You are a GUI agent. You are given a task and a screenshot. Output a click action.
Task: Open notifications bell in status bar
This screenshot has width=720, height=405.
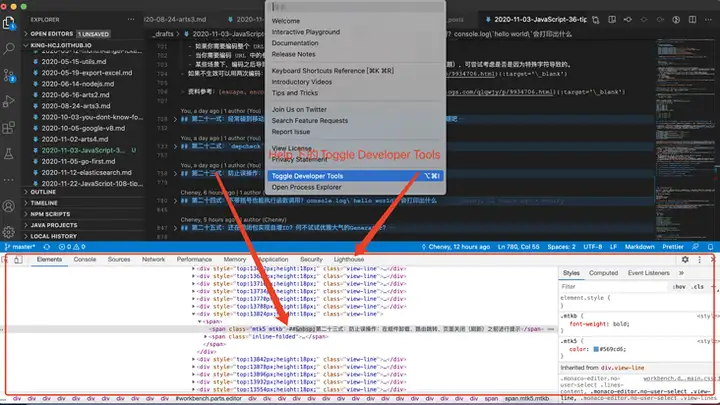(710, 247)
